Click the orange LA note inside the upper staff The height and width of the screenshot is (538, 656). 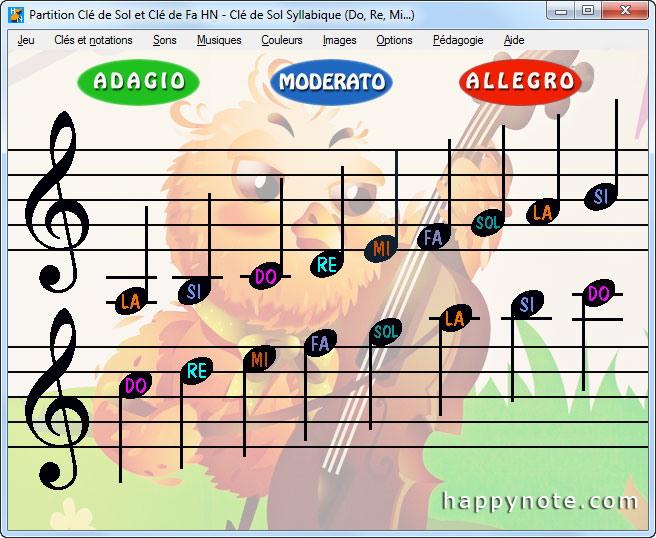543,212
